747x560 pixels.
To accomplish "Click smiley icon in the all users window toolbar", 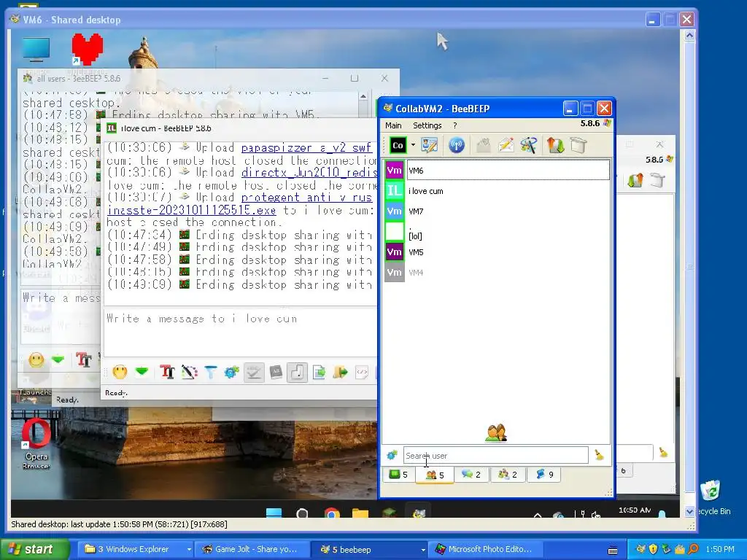I will 36,360.
